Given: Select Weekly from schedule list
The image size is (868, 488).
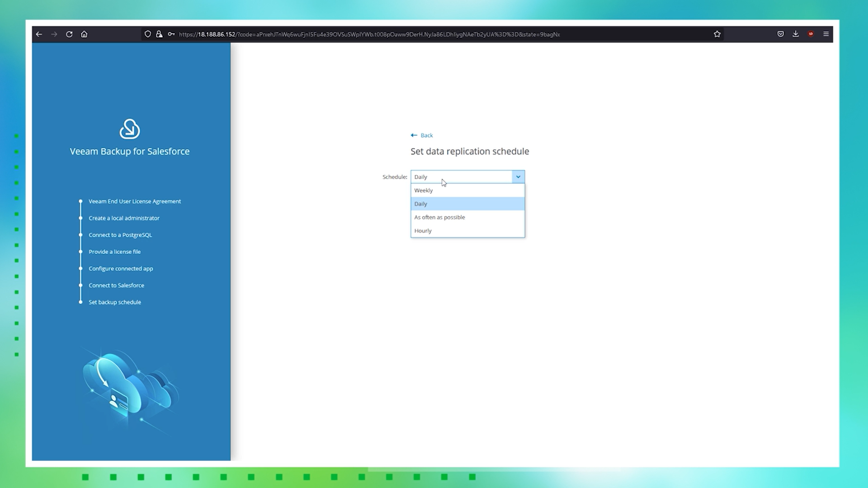Looking at the screenshot, I should coord(467,190).
